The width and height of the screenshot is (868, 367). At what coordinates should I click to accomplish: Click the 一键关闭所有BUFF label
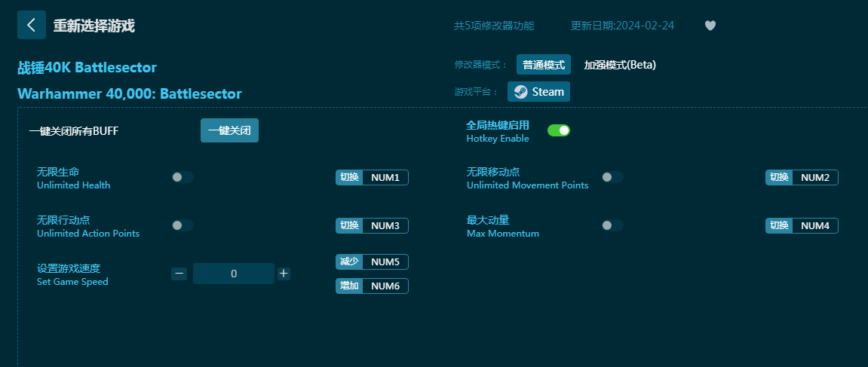pos(74,131)
